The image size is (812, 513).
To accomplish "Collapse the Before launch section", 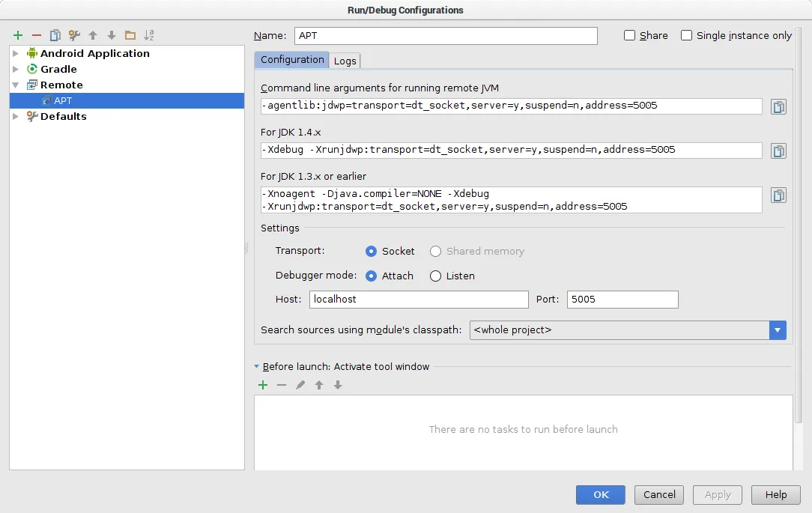I will (x=257, y=366).
